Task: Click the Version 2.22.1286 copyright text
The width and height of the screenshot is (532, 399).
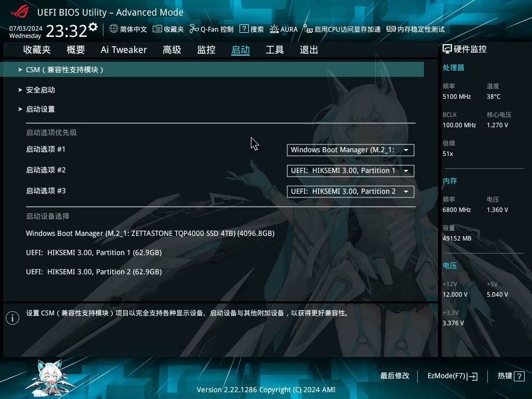Action: pos(266,390)
